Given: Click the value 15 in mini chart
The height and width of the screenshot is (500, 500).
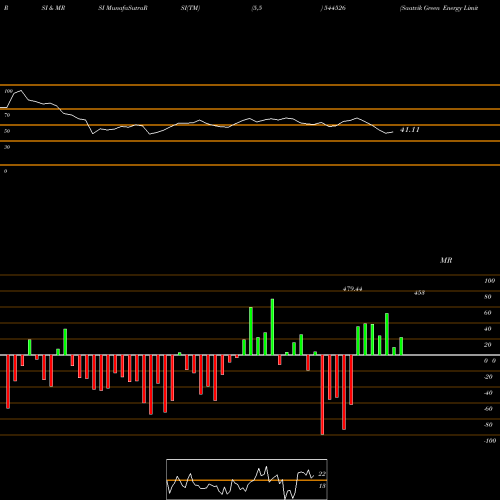Looking at the screenshot, I should [322, 486].
